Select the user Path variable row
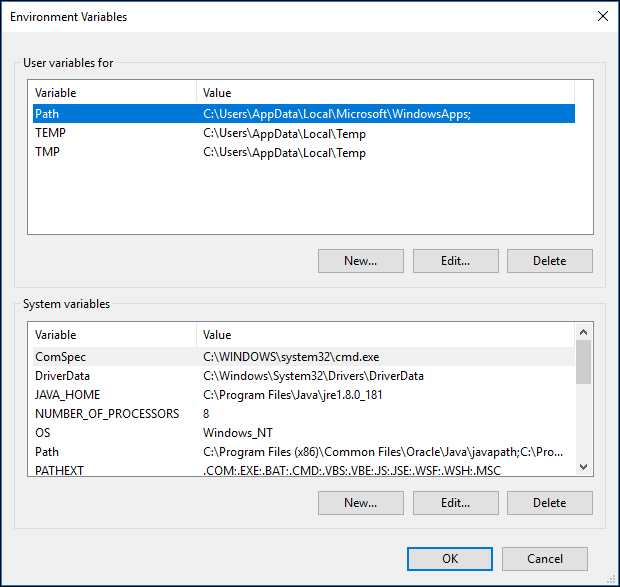 click(x=304, y=114)
